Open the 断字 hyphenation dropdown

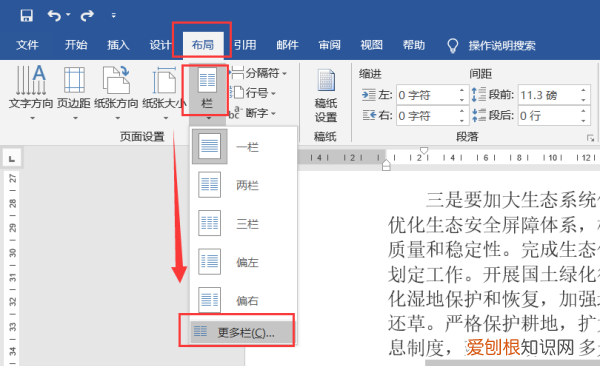click(x=253, y=113)
